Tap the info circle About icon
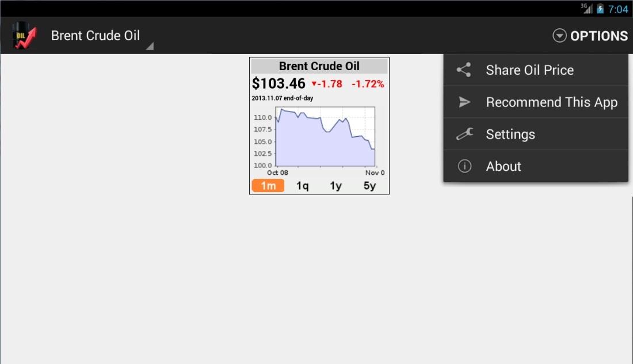Image resolution: width=633 pixels, height=364 pixels. click(464, 166)
